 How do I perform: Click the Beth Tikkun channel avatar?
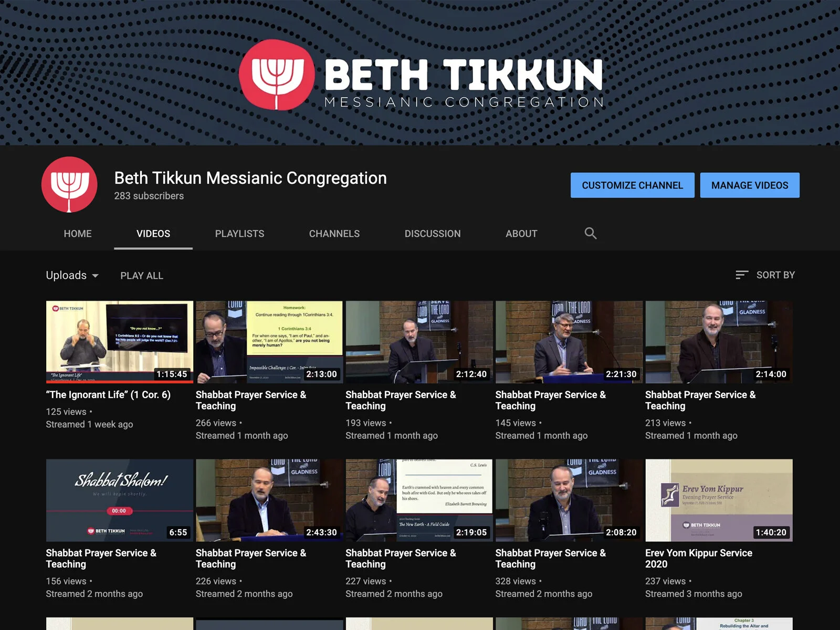tap(69, 184)
